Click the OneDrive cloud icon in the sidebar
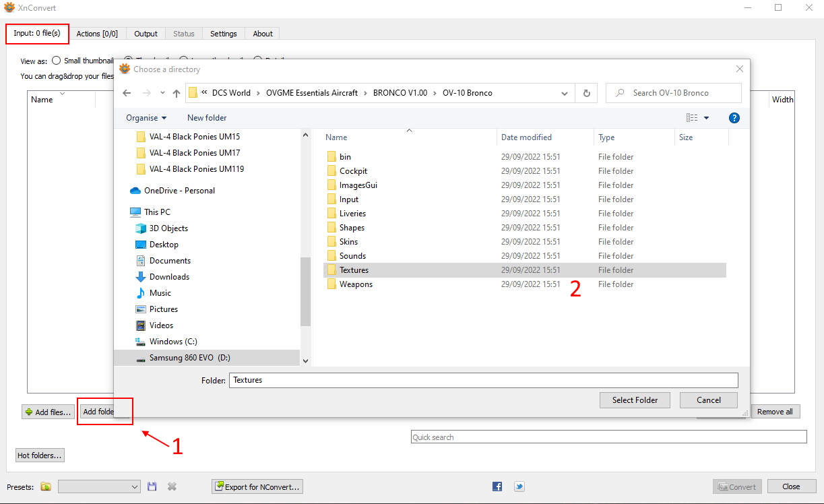 [x=135, y=191]
